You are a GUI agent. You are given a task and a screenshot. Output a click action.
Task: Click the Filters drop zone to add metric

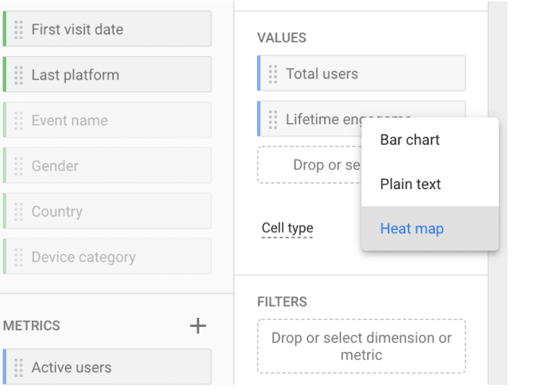361,346
